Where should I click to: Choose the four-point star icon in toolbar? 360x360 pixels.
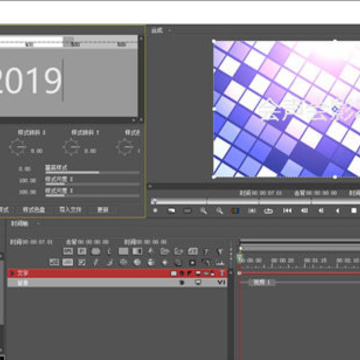click(165, 262)
